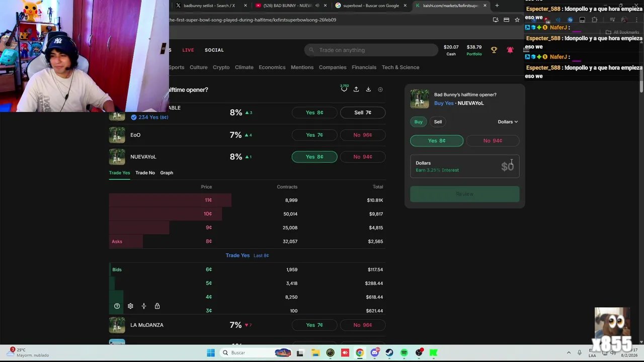Click the NUEVAYoL market name
The width and height of the screenshot is (644, 362).
pyautogui.click(x=143, y=157)
